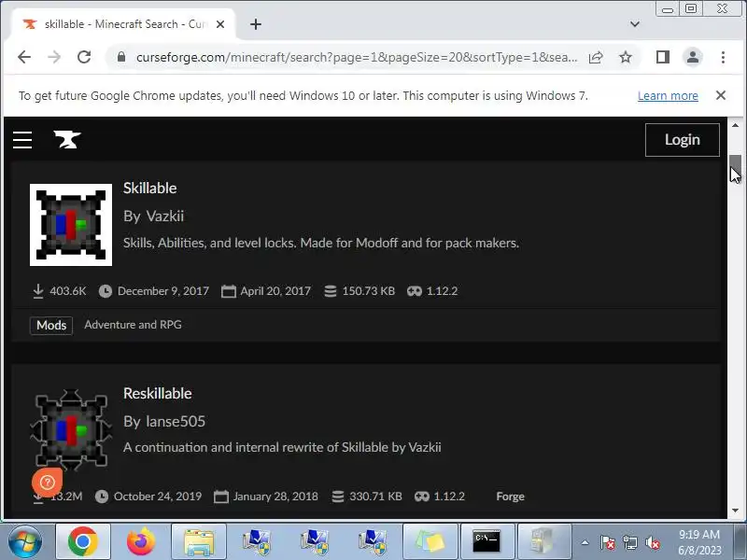Viewport: 747px width, 560px height.
Task: Click the scrollbar up arrow
Action: (x=735, y=125)
